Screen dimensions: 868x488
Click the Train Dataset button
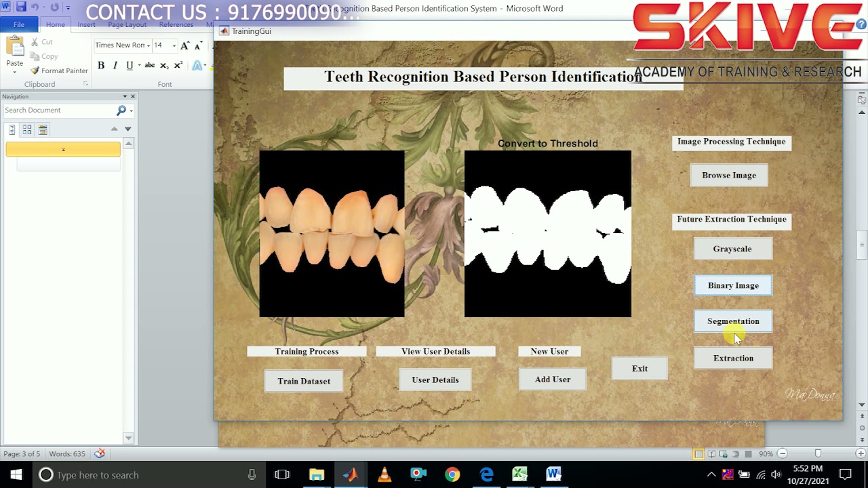[x=304, y=381]
